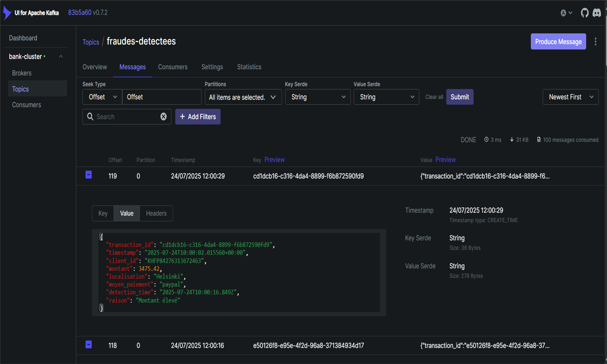
Task: Collapse message row with offset 118
Action: pyautogui.click(x=89, y=345)
